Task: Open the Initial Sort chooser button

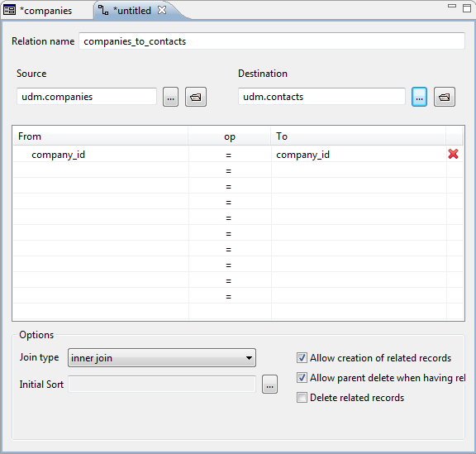Action: click(x=269, y=385)
